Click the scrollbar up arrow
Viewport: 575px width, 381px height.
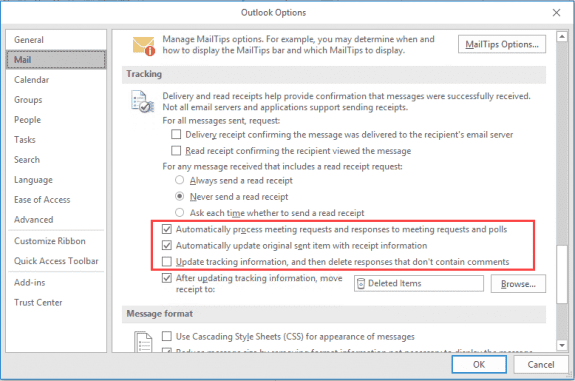point(562,37)
